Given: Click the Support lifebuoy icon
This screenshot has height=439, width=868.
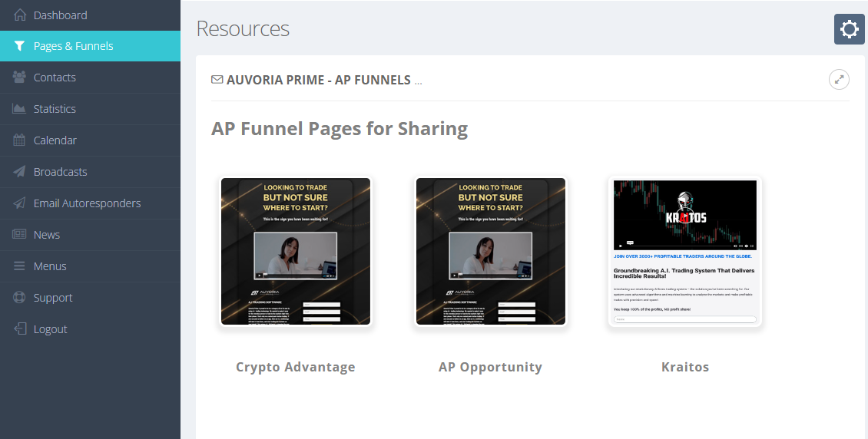Looking at the screenshot, I should click(x=19, y=298).
